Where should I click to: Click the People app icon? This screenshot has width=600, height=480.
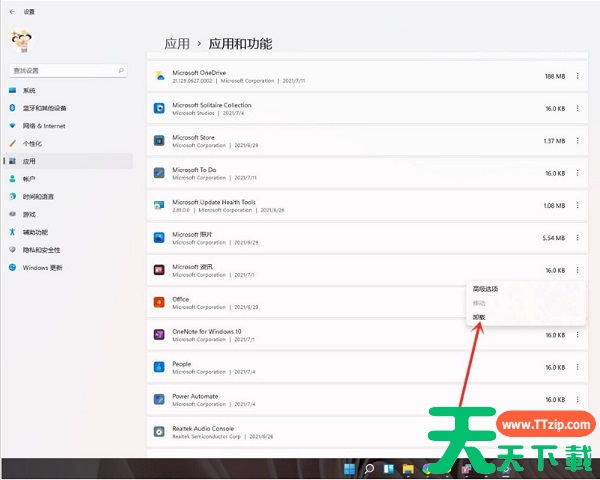pyautogui.click(x=159, y=367)
